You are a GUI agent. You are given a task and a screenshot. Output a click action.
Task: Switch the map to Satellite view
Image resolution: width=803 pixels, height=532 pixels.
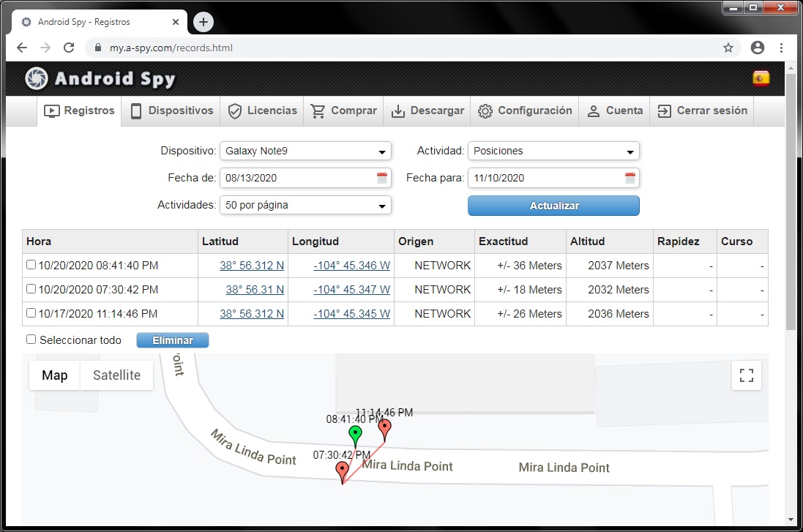(x=117, y=375)
